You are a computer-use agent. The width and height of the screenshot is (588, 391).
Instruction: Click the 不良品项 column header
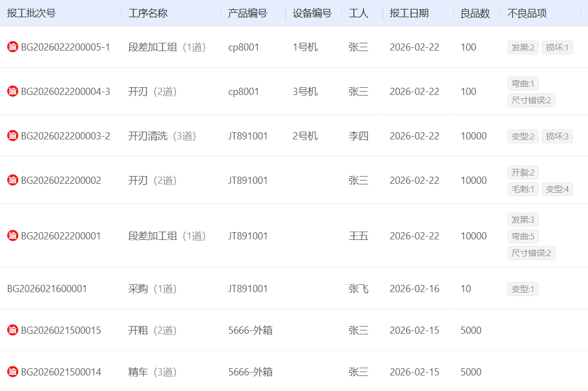pos(527,13)
